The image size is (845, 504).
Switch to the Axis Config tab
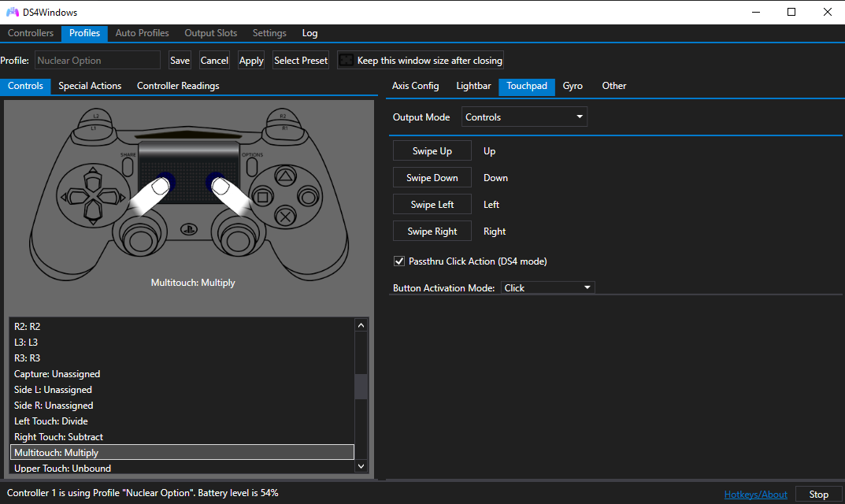(x=416, y=86)
